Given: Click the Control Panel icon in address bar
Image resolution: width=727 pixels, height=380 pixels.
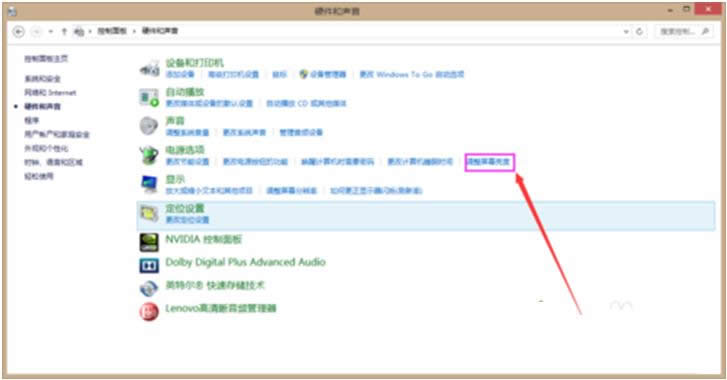Looking at the screenshot, I should click(79, 31).
